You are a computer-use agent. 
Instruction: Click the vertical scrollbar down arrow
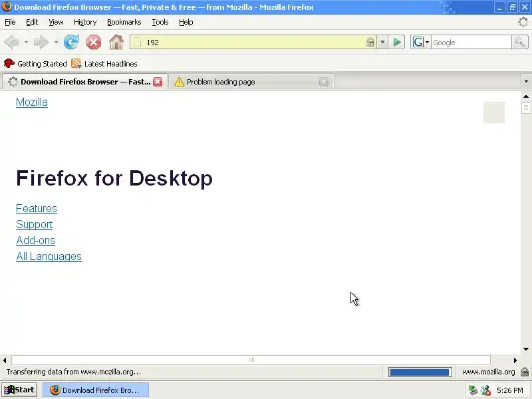526,349
